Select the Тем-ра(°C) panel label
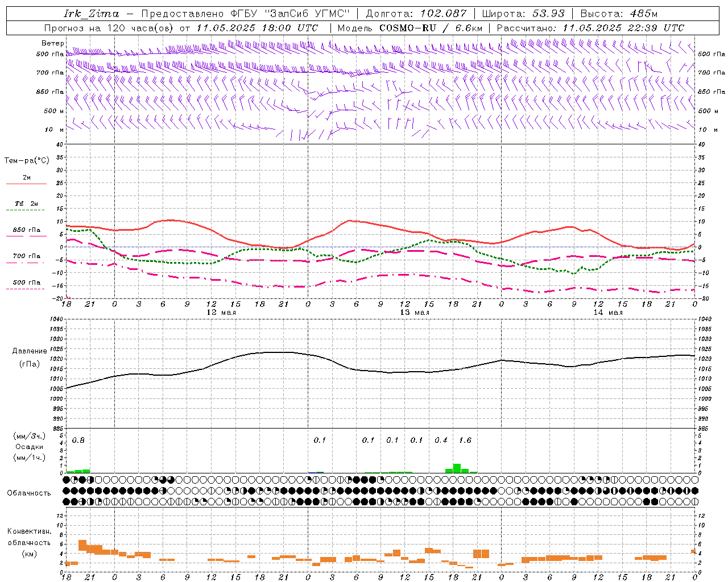 [x=27, y=161]
